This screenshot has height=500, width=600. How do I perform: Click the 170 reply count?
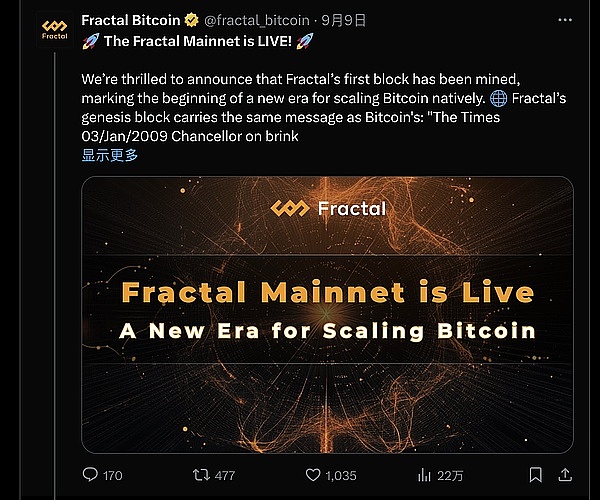pos(113,475)
